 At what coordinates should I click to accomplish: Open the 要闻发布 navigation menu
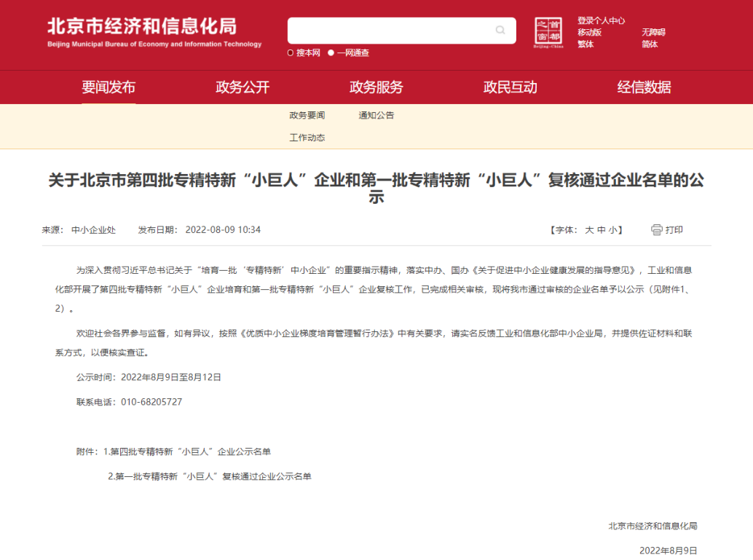tap(109, 87)
